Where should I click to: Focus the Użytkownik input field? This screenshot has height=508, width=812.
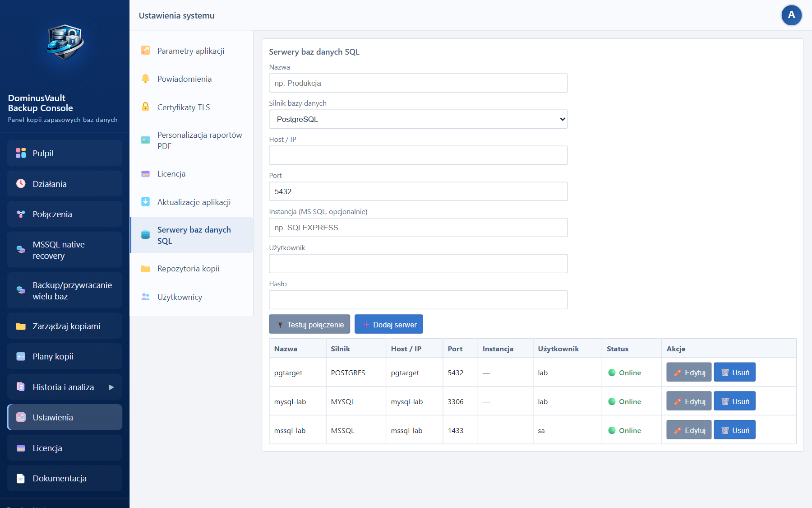coord(418,264)
